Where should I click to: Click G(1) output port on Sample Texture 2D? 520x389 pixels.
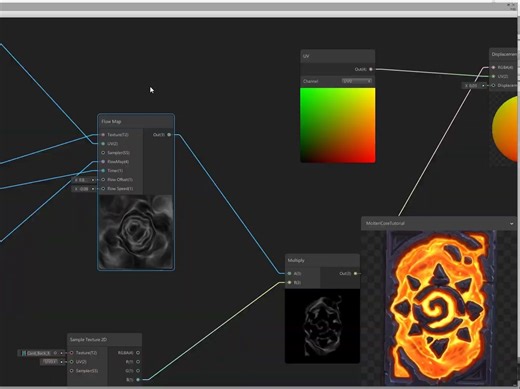pyautogui.click(x=138, y=371)
